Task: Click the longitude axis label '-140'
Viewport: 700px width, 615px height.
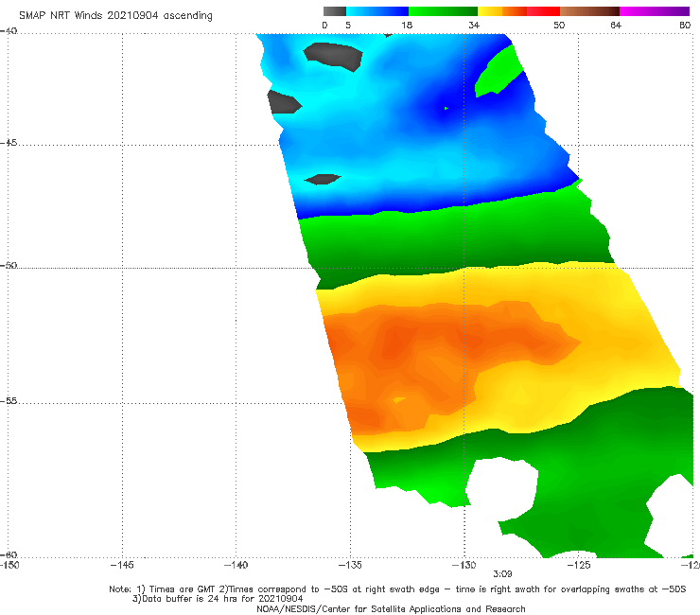Action: point(236,565)
